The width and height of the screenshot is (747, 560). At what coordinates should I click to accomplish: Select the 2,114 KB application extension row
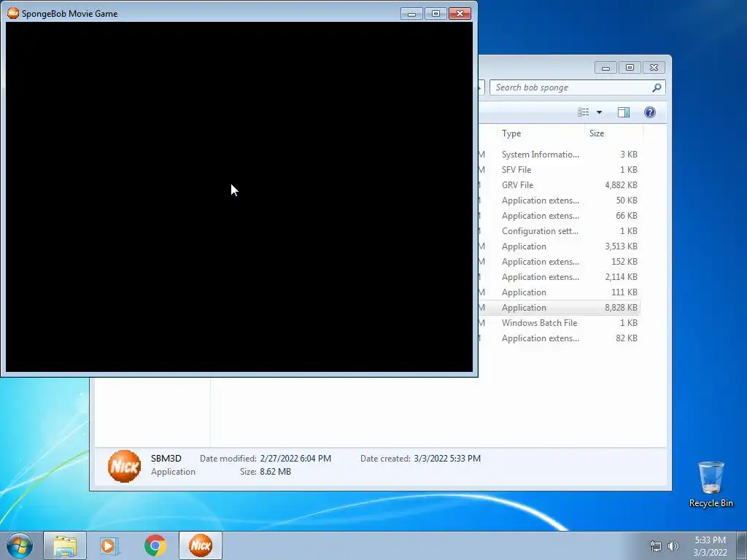coord(559,276)
